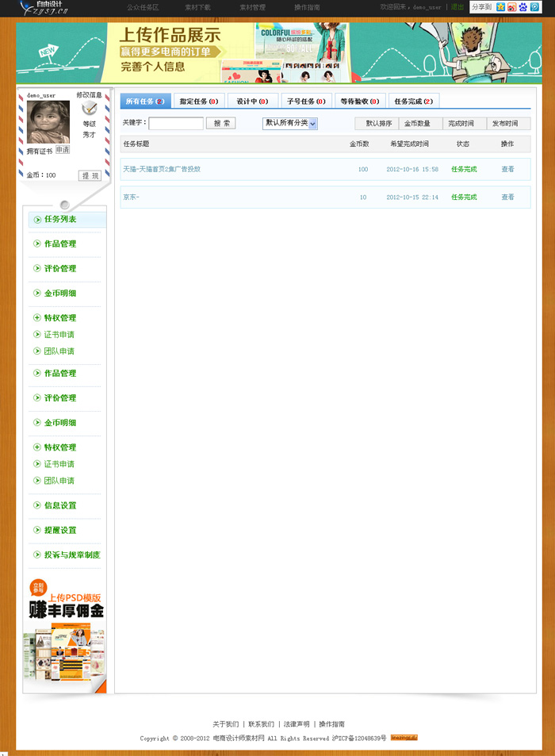555x756 pixels.
Task: Click 查看 link for 天猫 task
Action: (x=507, y=170)
